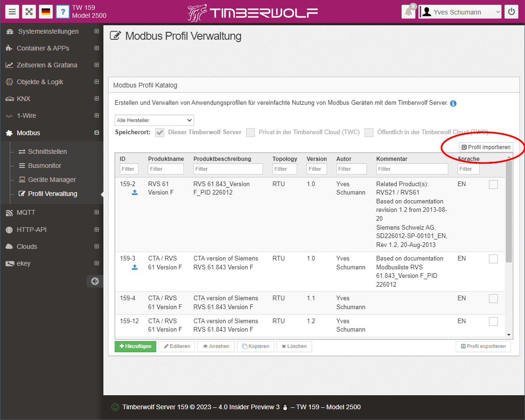Select checkbox for profile 159-3

(493, 259)
